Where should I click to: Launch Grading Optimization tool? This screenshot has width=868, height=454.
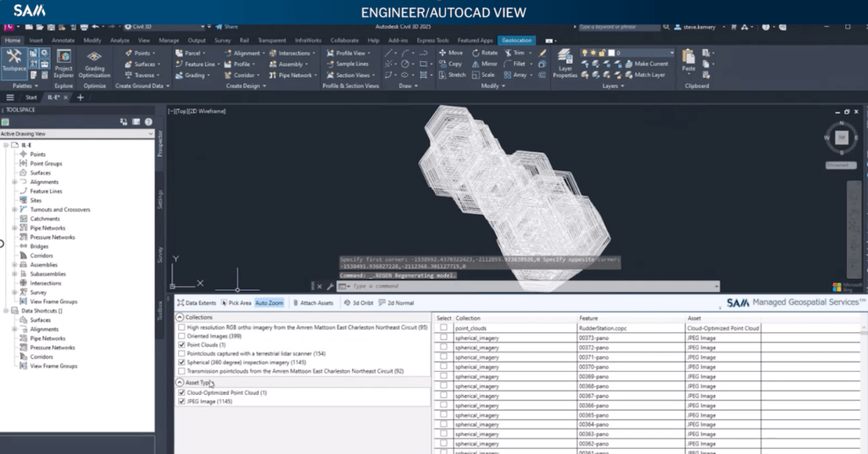94,64
